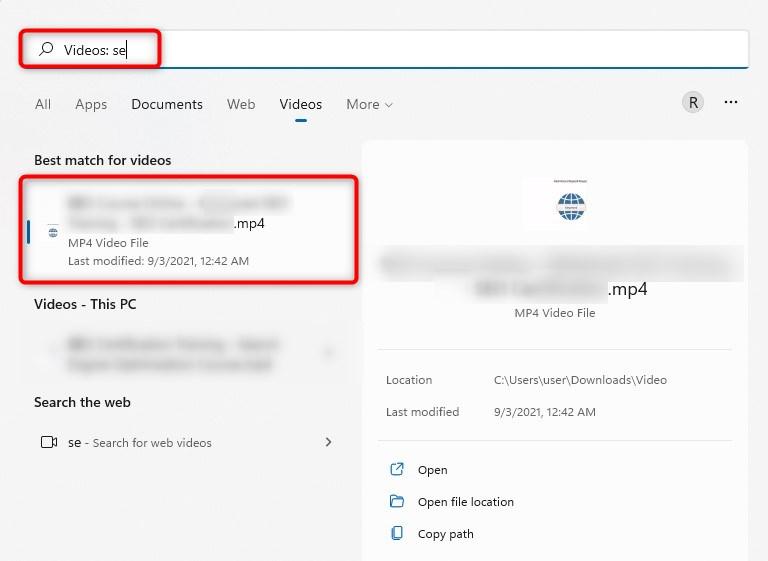Switch to the Apps tab

(x=91, y=104)
